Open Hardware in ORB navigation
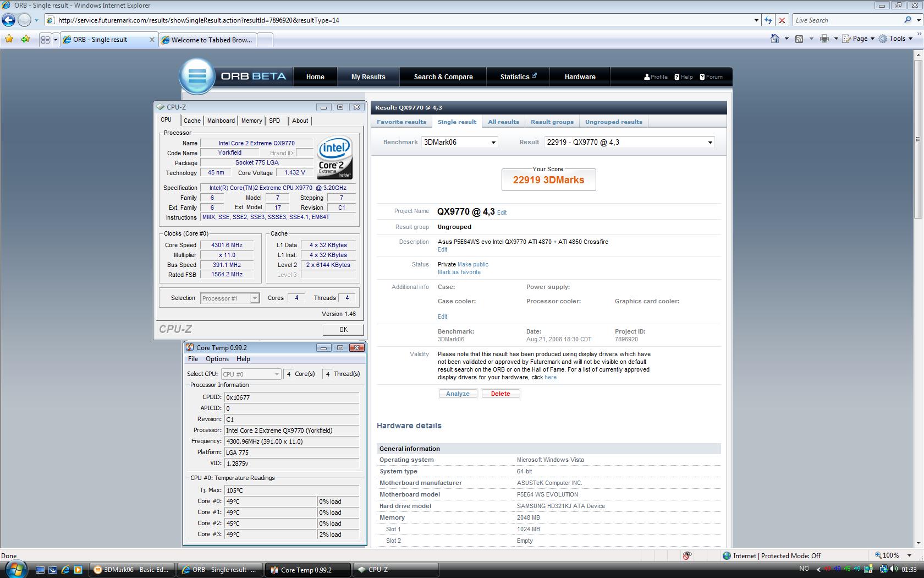 (x=580, y=77)
